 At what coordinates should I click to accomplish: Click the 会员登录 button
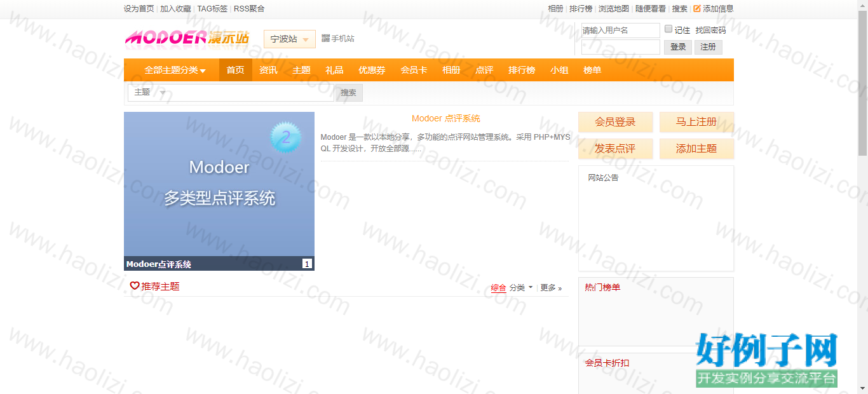(615, 122)
